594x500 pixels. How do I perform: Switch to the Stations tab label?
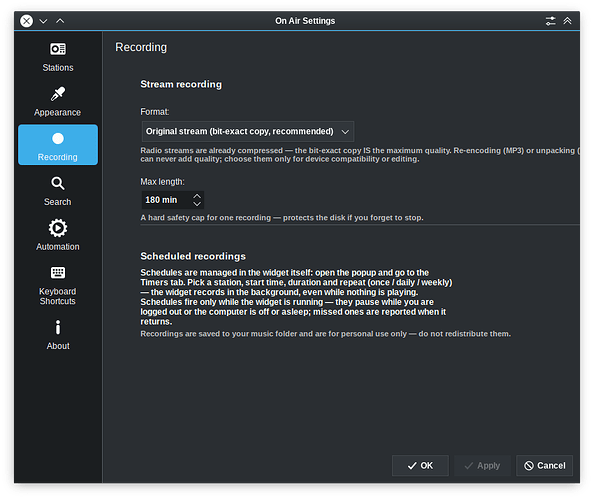(x=58, y=68)
